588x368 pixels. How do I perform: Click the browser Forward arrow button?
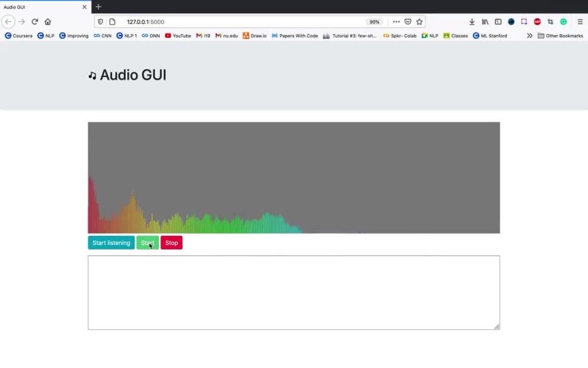[22, 22]
